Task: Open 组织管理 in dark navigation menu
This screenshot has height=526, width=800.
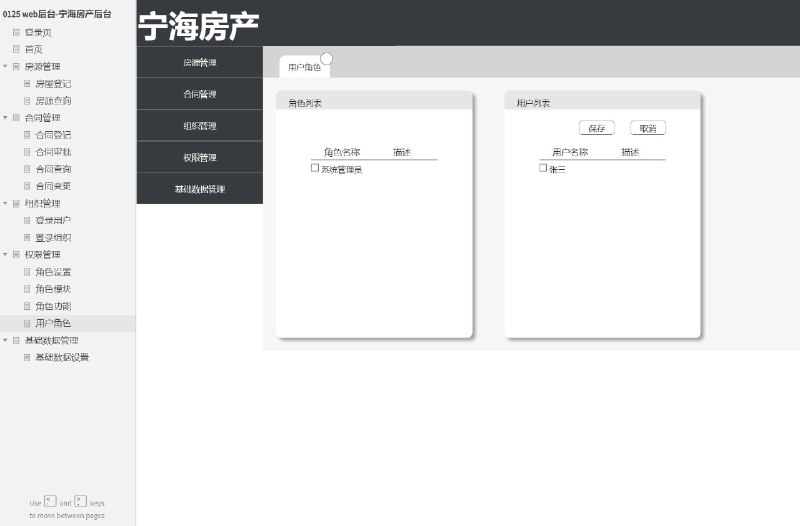Action: (199, 126)
